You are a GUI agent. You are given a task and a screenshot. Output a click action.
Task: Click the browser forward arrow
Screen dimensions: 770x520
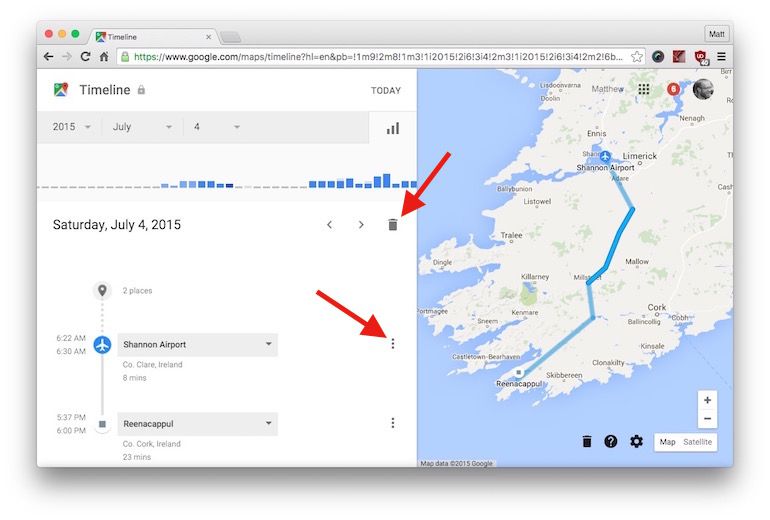click(66, 56)
